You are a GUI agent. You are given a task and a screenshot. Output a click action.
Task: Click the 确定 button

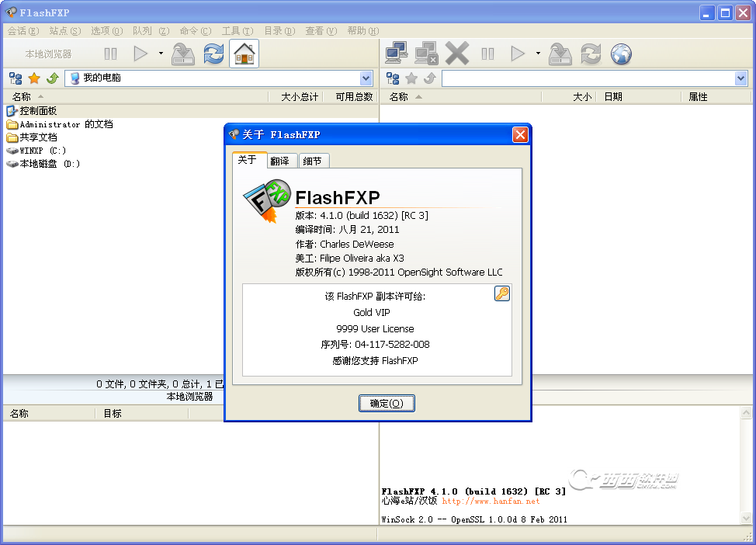coord(387,403)
